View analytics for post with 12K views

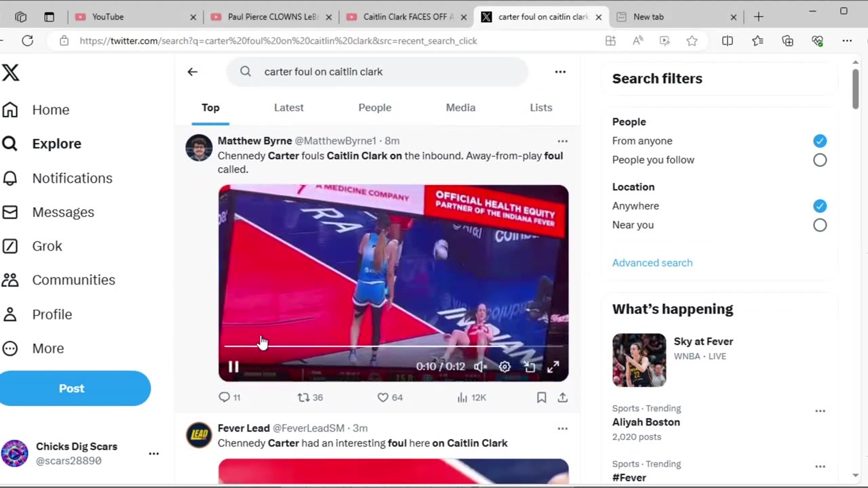[x=471, y=398]
